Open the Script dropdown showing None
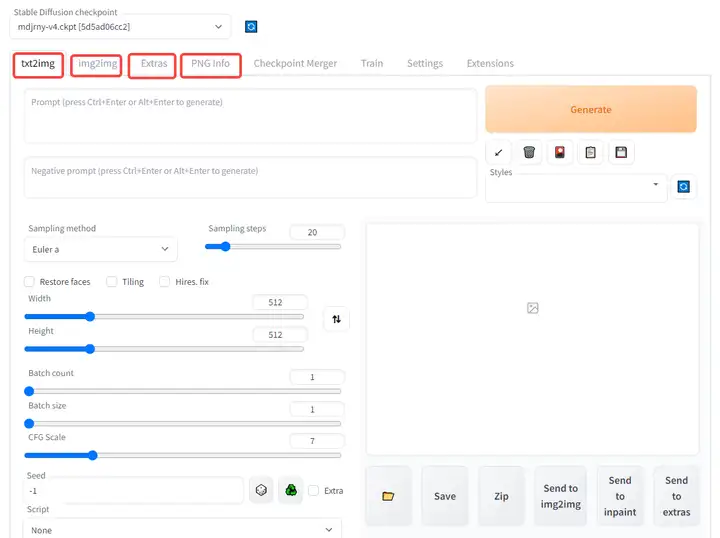720x538 pixels. tap(182, 530)
